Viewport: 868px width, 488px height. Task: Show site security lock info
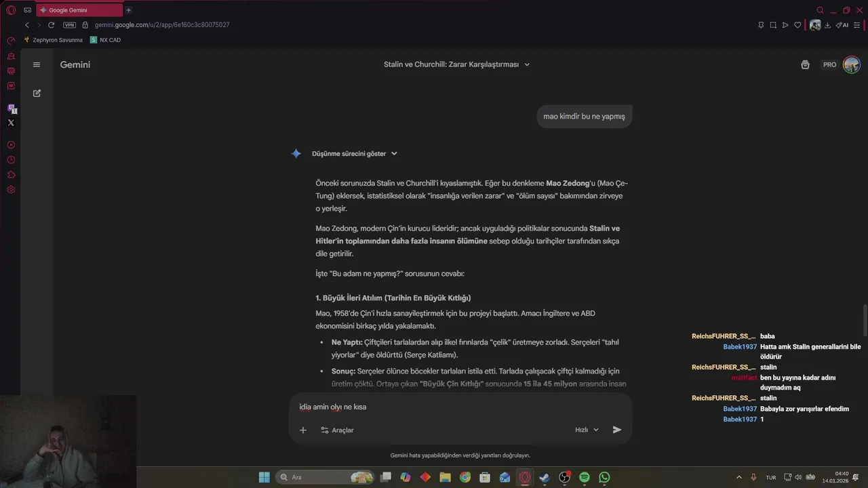(85, 25)
